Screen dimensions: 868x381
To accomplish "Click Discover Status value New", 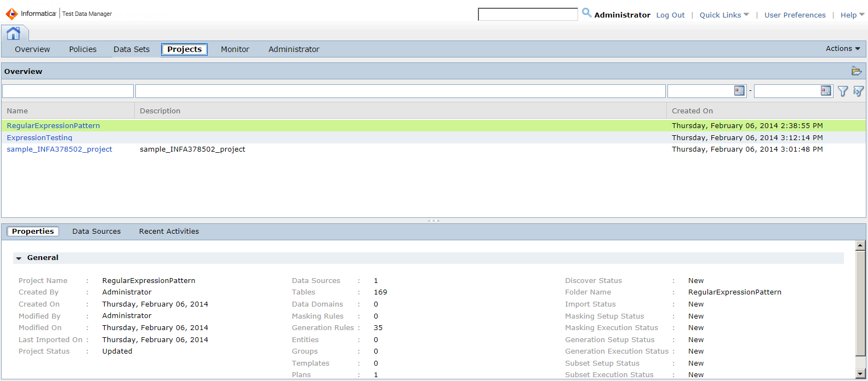I will click(x=696, y=281).
